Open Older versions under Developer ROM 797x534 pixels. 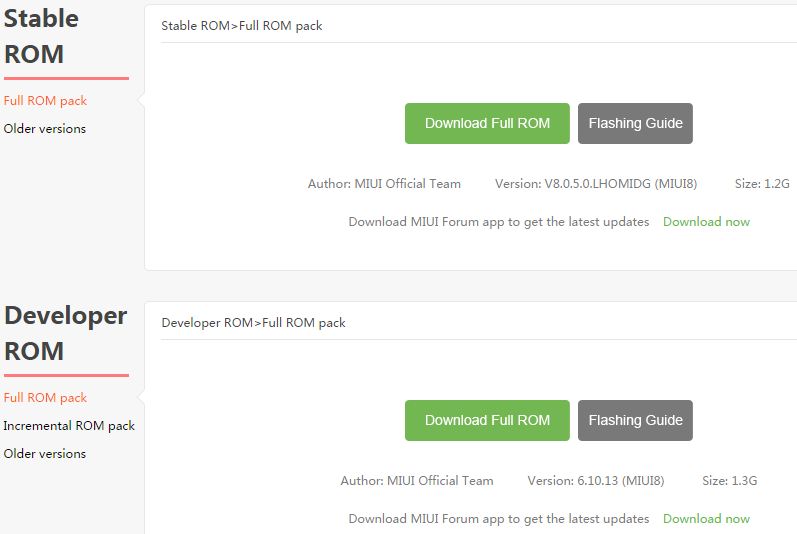tap(45, 454)
